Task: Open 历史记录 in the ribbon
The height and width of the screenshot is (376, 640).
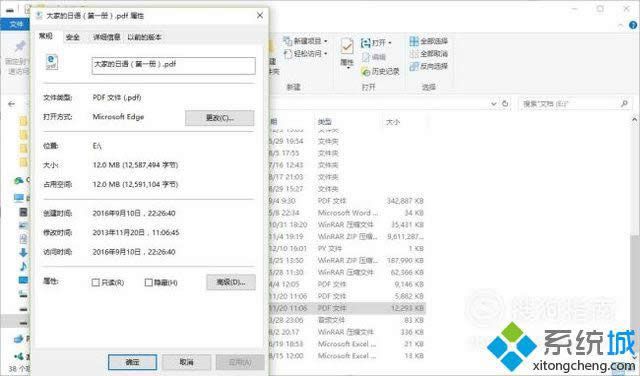Action: tap(380, 71)
